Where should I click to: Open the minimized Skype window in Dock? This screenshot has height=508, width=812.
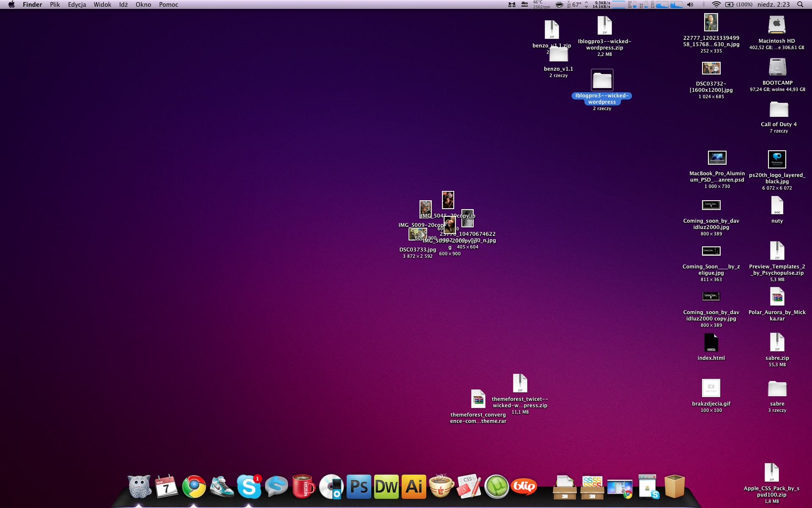(x=648, y=487)
